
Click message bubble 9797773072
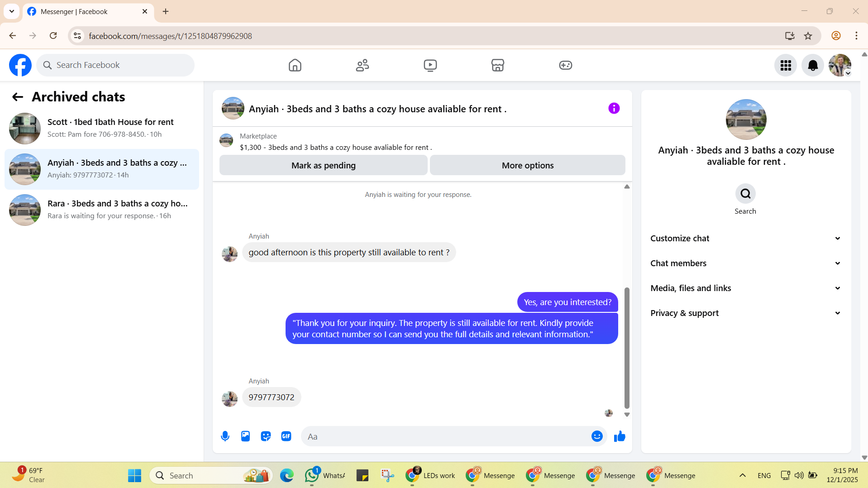tap(272, 397)
